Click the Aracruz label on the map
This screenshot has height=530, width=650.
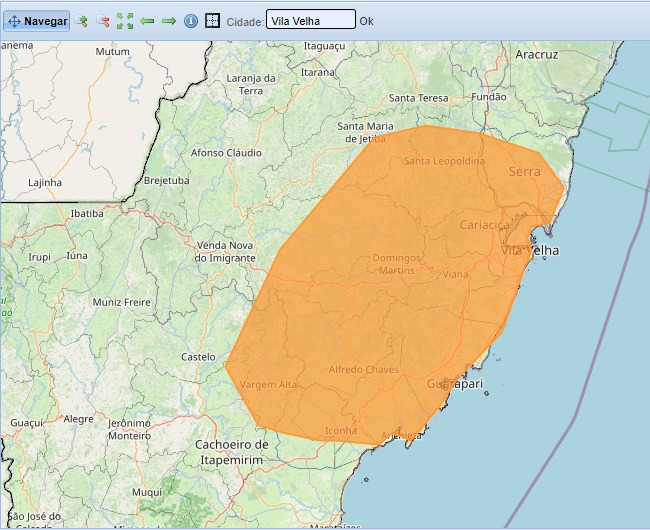(x=536, y=55)
